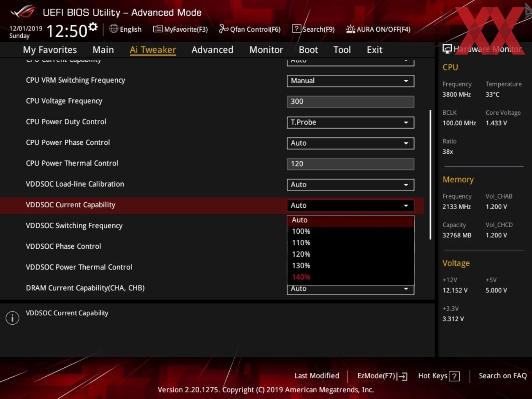Click Last Modified button

point(316,376)
